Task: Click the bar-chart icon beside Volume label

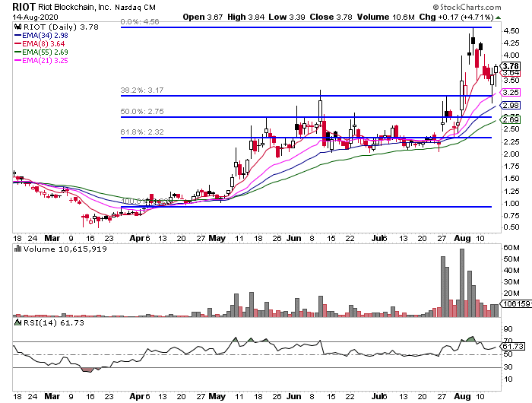Action: click(x=17, y=249)
